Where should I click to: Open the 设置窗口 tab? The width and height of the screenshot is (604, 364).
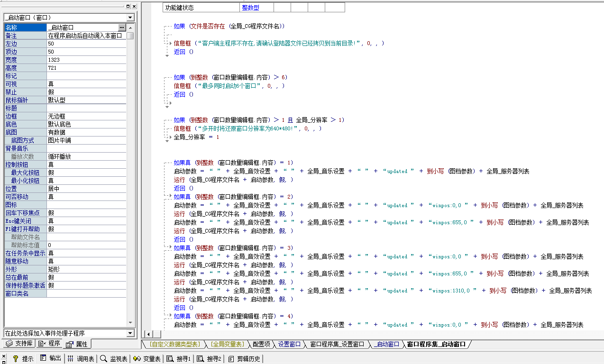[x=290, y=344]
